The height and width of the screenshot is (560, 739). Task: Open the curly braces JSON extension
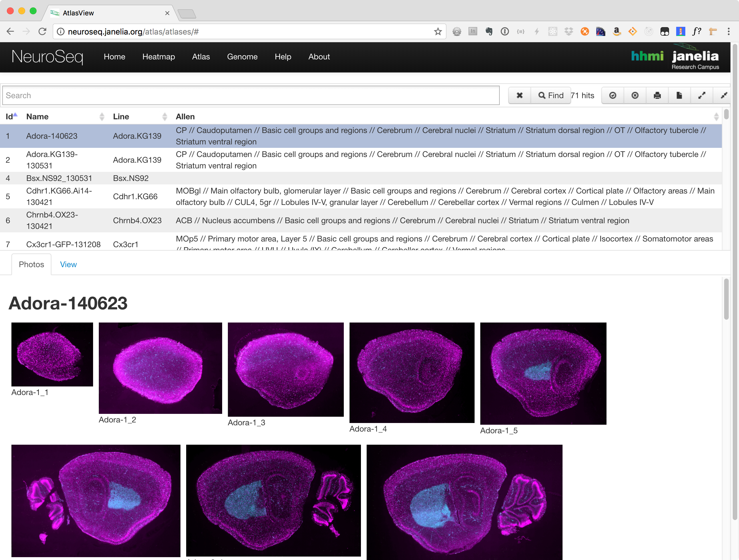coord(521,31)
